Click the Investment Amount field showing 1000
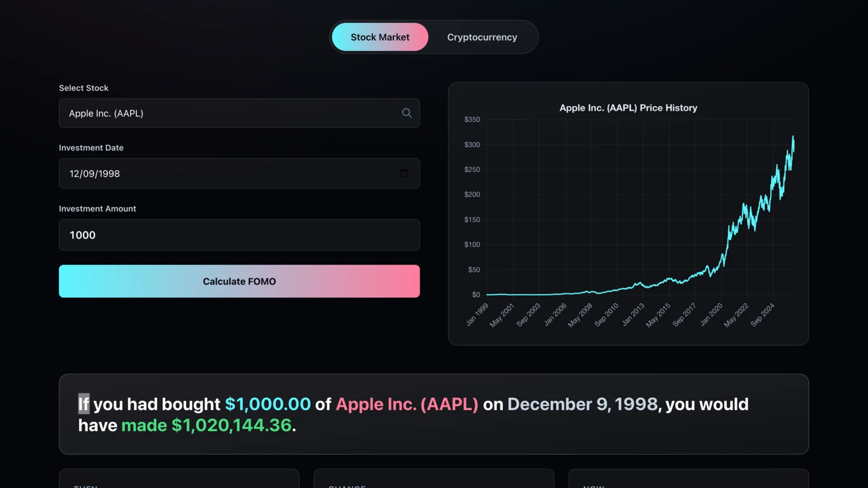Viewport: 868px width, 488px height. coord(239,235)
